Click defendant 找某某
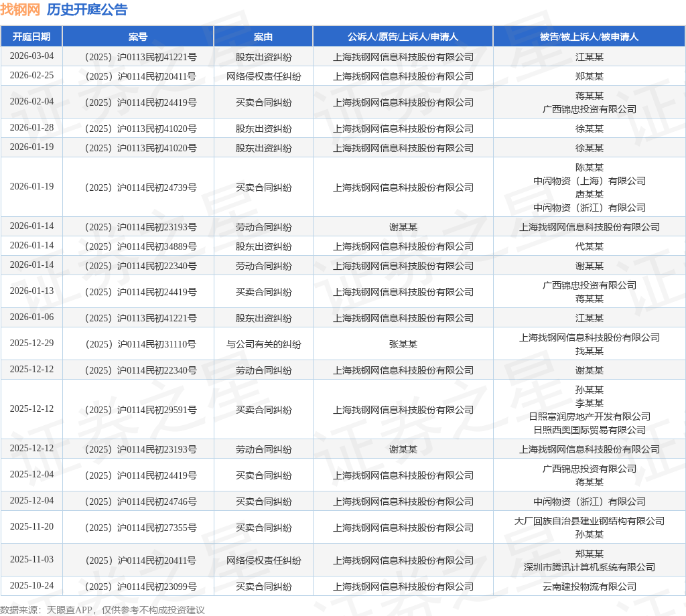The height and width of the screenshot is (616, 686). (x=590, y=351)
